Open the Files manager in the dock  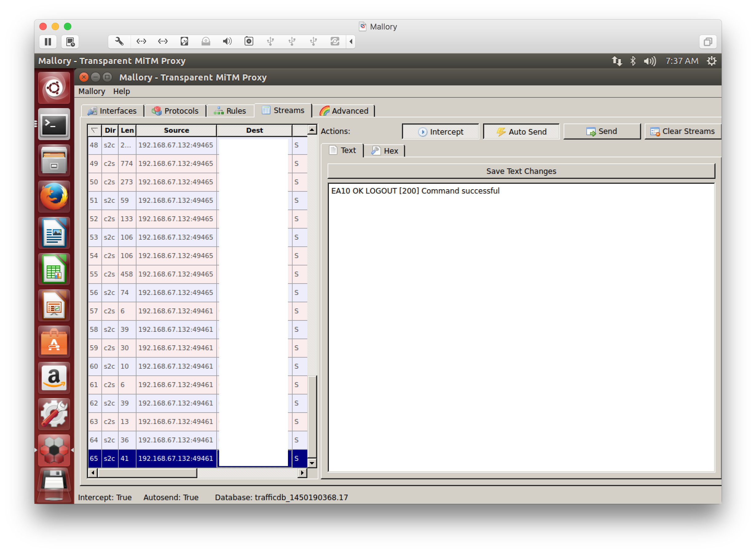tap(54, 160)
